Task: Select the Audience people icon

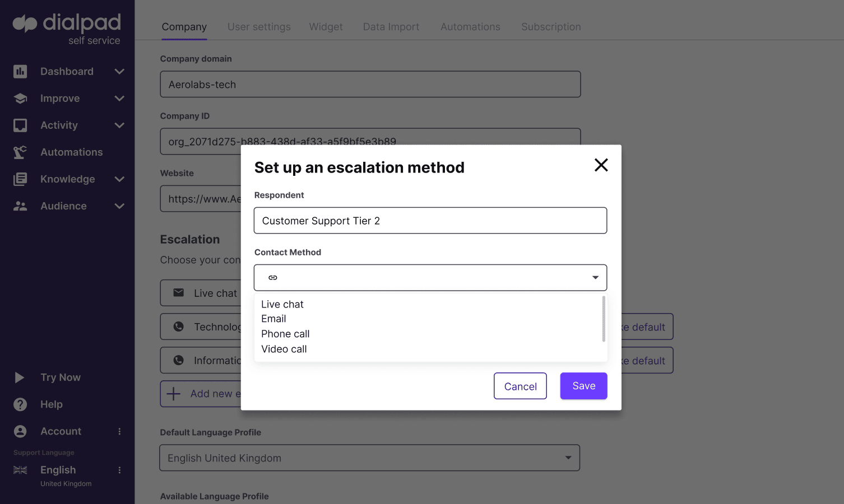Action: pos(20,206)
